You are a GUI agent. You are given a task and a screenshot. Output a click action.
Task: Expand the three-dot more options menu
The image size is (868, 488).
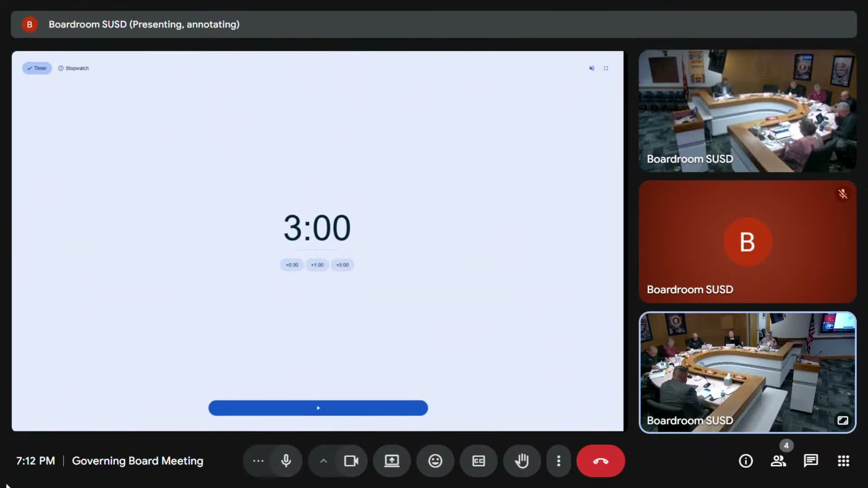pyautogui.click(x=559, y=461)
